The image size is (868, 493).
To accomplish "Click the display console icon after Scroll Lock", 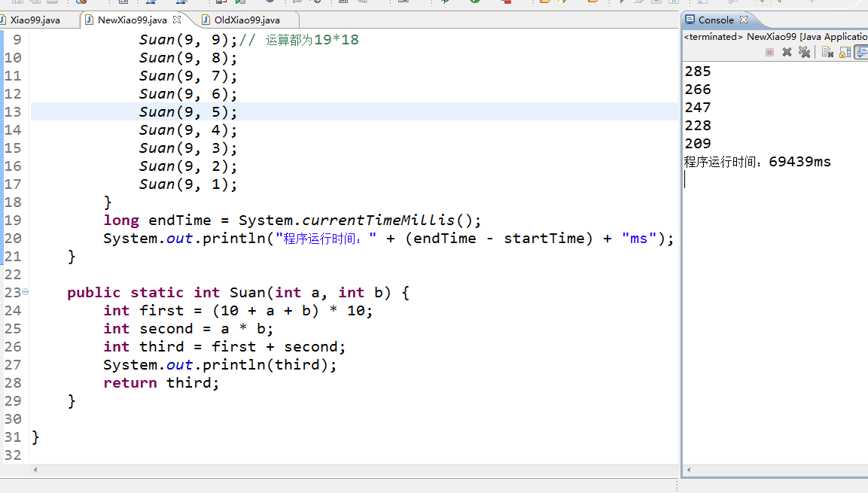I will point(861,52).
